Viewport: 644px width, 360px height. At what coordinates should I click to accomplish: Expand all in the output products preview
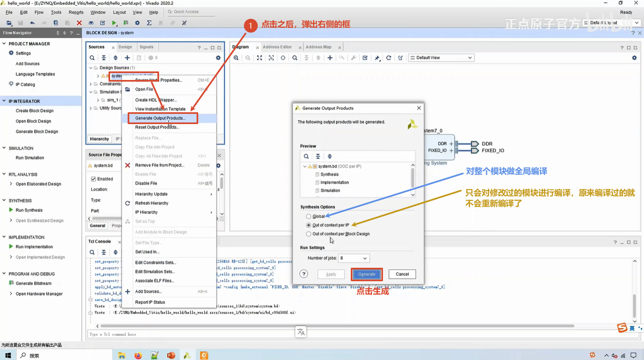tap(330, 156)
